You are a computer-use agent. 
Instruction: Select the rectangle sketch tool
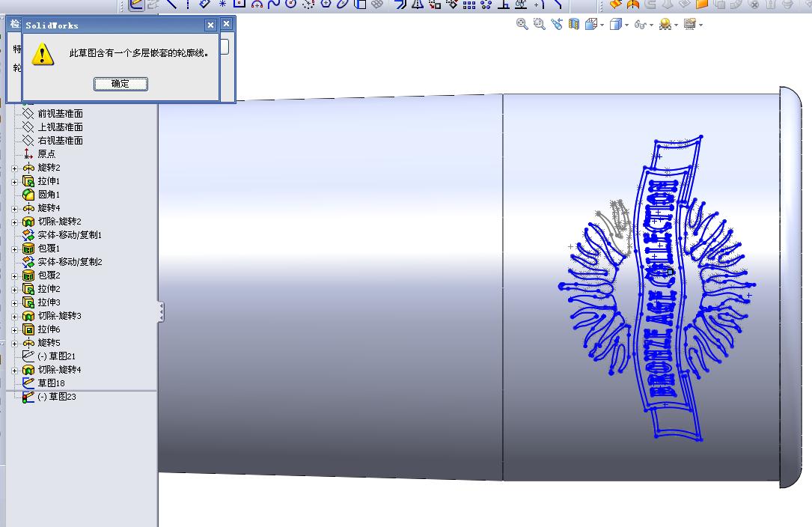(239, 4)
